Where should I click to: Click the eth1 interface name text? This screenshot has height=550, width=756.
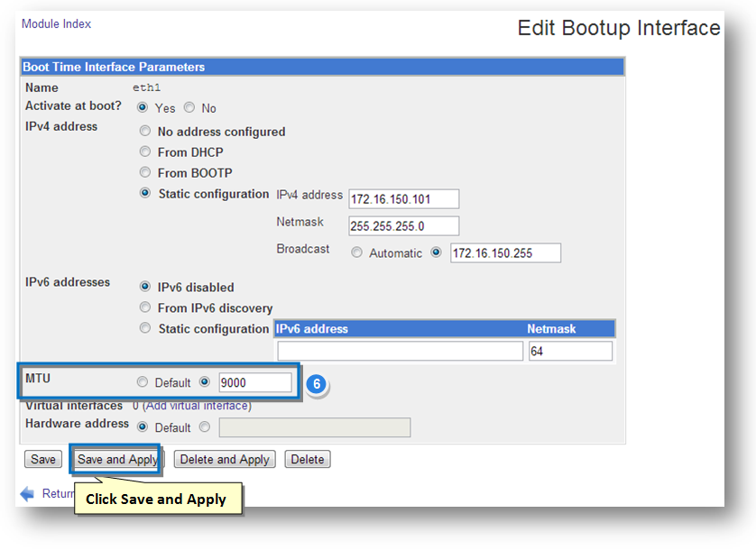pyautogui.click(x=146, y=87)
